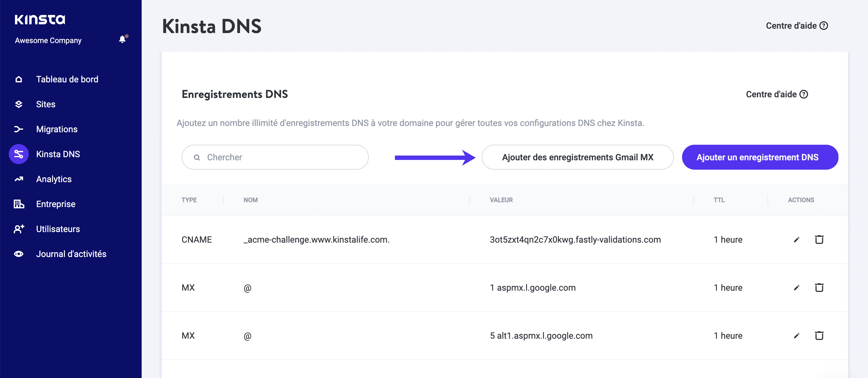Image resolution: width=868 pixels, height=378 pixels.
Task: Edit the MX 1 aspmx.l.google.com record
Action: [797, 288]
